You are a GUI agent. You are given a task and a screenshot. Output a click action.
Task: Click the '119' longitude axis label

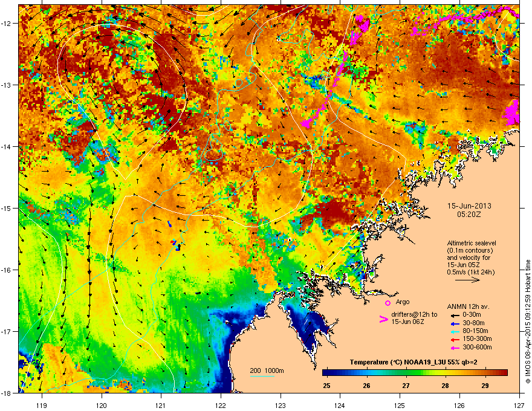(42, 405)
